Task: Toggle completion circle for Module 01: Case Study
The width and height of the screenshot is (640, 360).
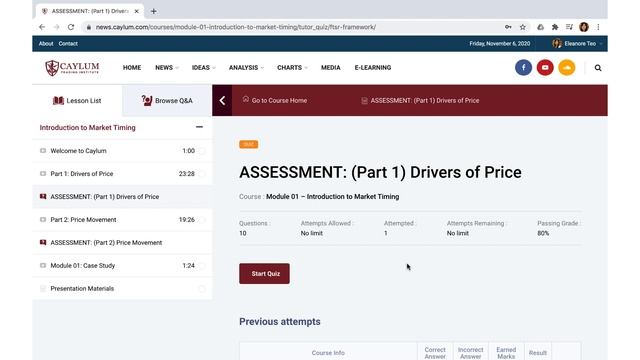Action: (202, 266)
